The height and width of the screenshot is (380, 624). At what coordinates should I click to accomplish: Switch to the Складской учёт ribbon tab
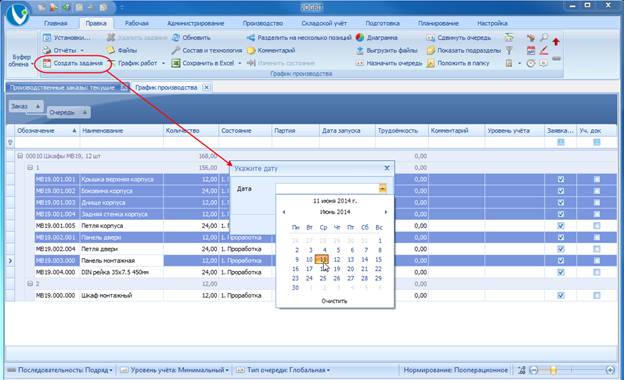tap(324, 23)
